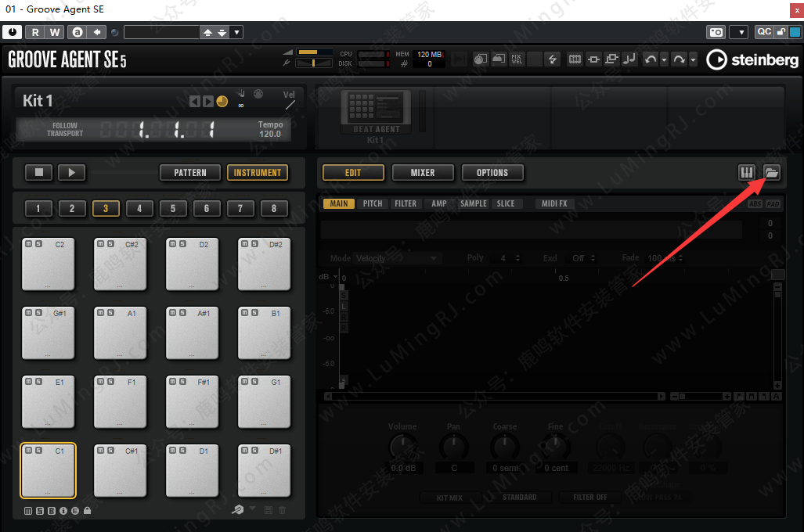Select pad group 1

(38, 209)
